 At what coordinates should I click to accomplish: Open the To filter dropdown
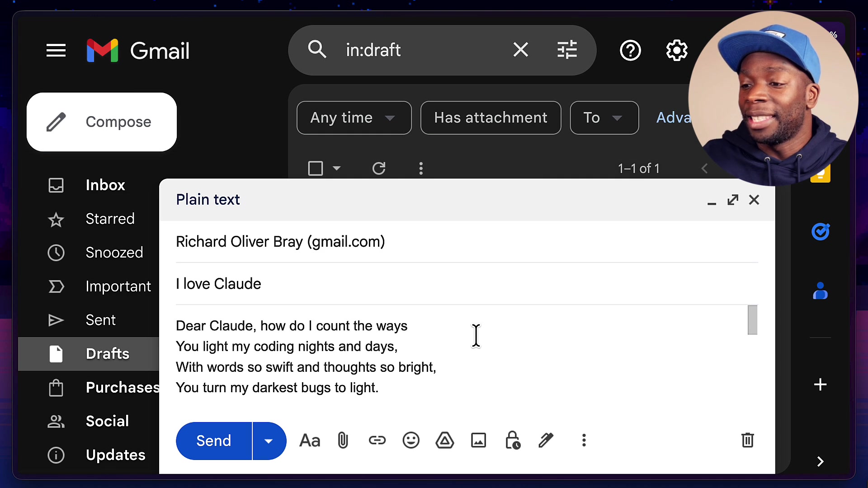(604, 118)
